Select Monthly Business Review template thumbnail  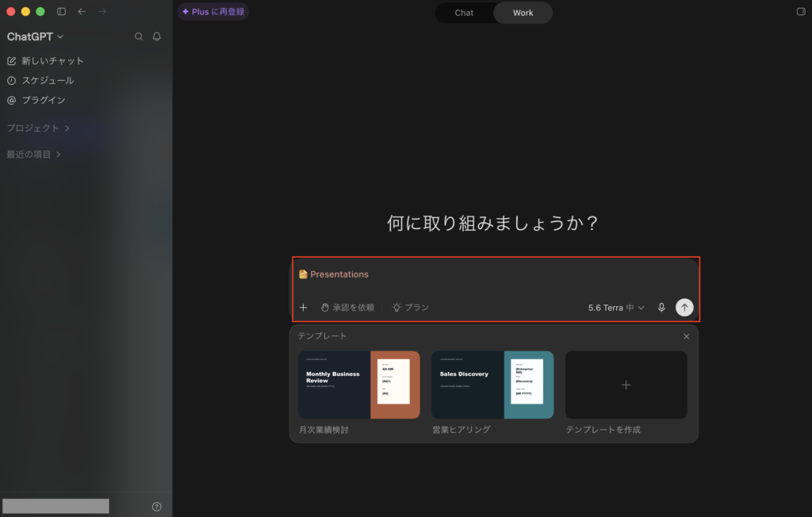click(359, 385)
